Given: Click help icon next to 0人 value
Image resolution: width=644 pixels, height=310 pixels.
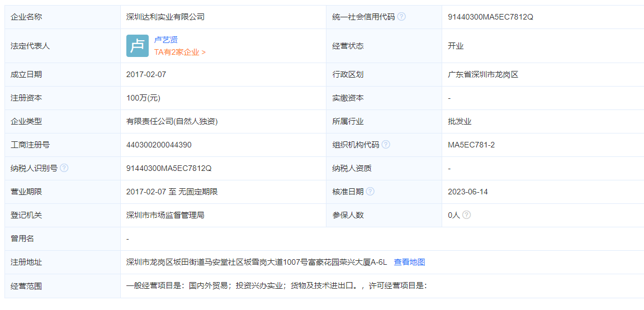Looking at the screenshot, I should coord(466,215).
